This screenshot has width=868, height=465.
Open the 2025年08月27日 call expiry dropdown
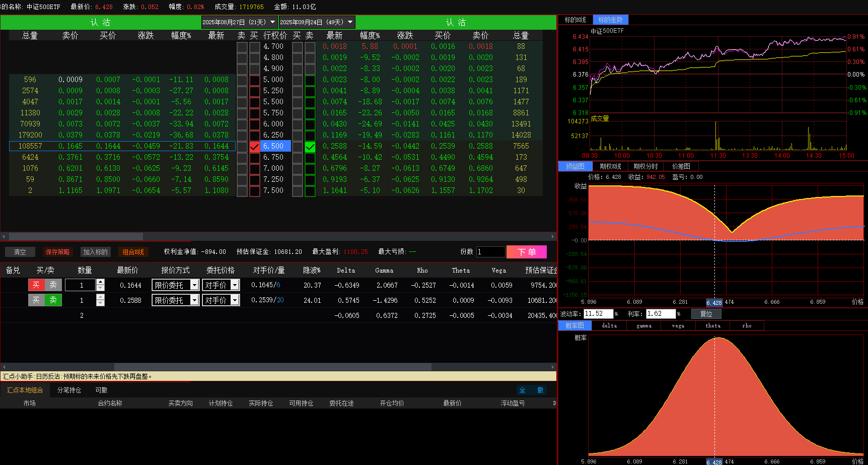click(272, 22)
